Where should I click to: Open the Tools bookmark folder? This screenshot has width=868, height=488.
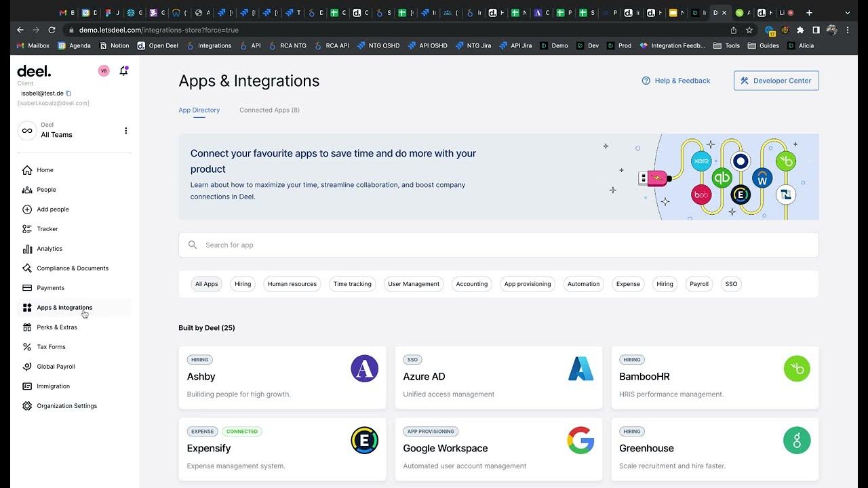pos(726,45)
